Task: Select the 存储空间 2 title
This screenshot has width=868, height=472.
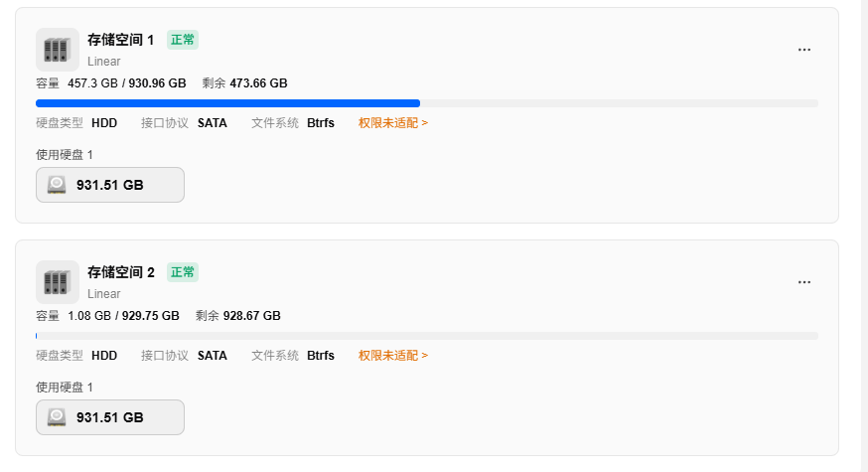Action: [x=121, y=272]
